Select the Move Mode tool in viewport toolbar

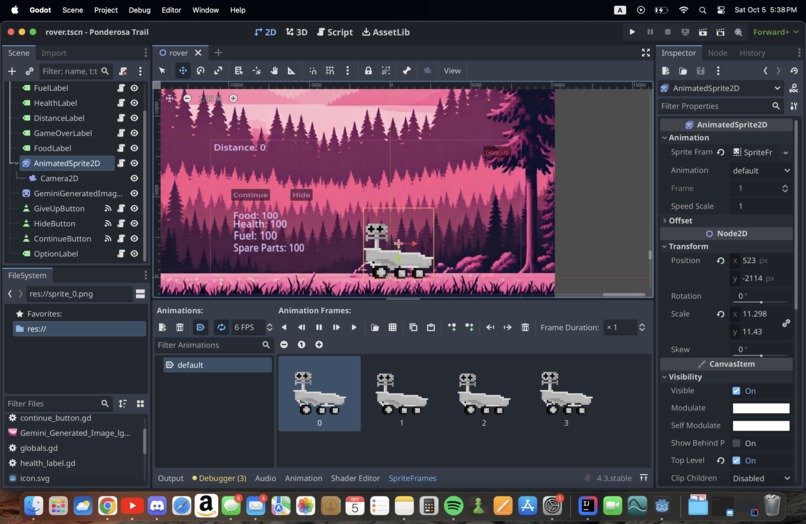click(183, 71)
